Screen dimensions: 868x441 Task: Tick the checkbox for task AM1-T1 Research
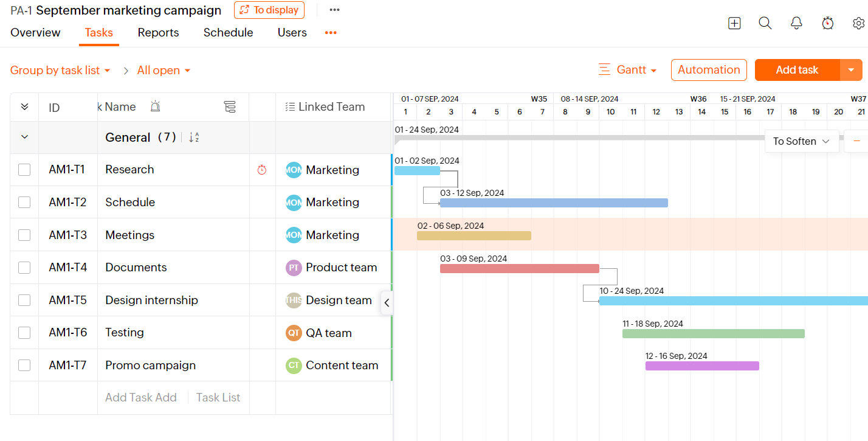point(24,170)
